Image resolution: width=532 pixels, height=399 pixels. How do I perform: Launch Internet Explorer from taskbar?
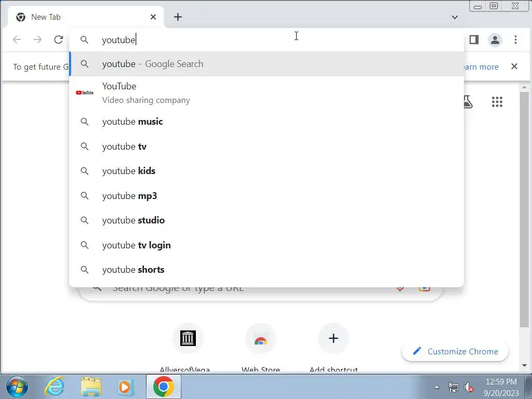click(x=55, y=387)
